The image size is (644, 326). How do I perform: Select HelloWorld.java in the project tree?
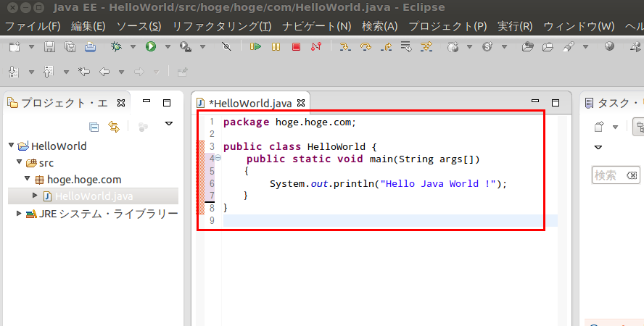coord(94,196)
